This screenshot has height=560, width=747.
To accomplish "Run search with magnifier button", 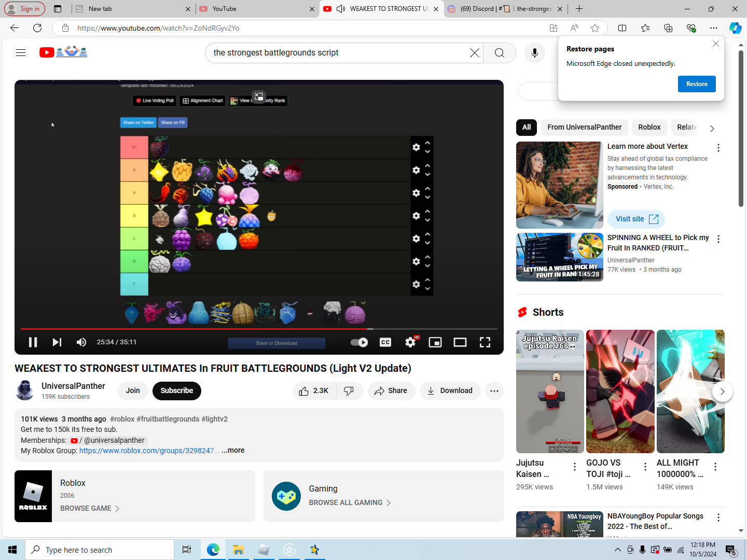I will click(500, 53).
